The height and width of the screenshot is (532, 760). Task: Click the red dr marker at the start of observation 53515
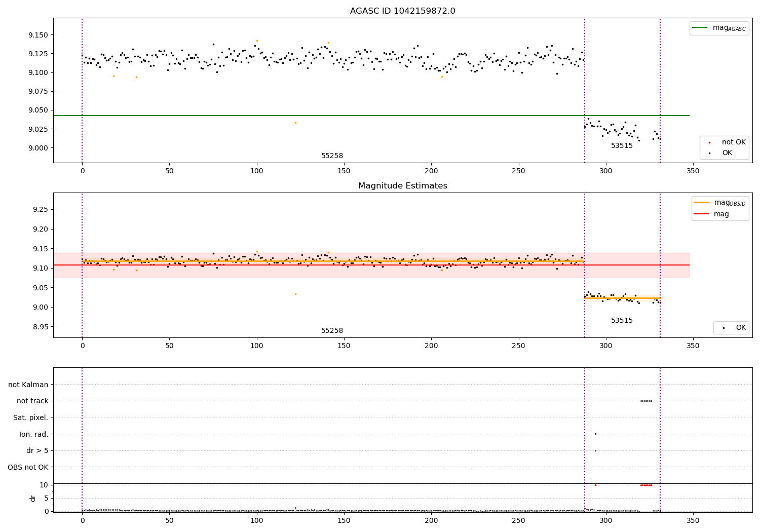pyautogui.click(x=595, y=485)
